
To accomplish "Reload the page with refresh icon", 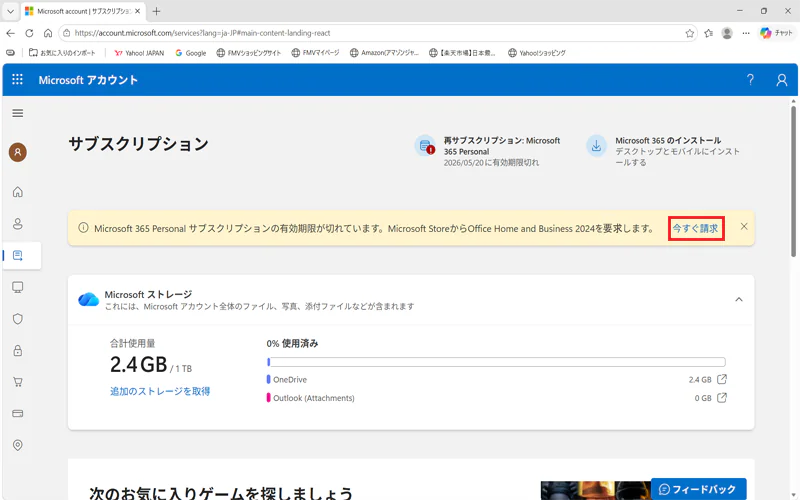I will coord(29,33).
